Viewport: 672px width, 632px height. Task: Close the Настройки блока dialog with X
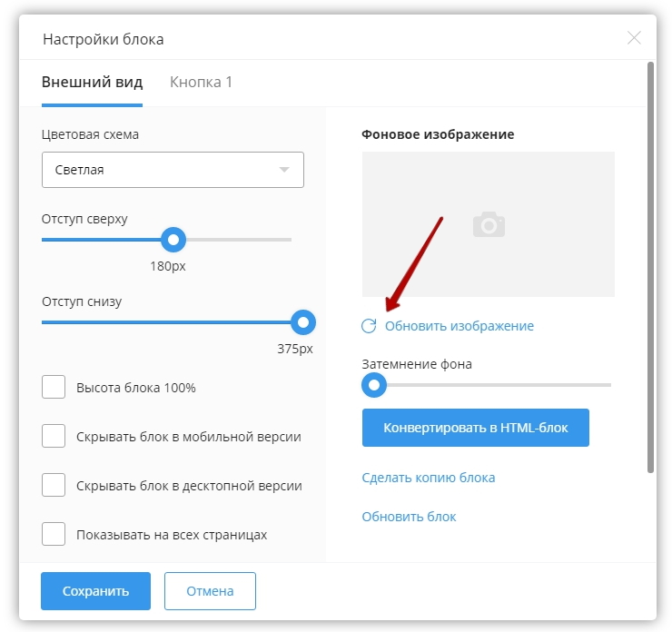[634, 38]
